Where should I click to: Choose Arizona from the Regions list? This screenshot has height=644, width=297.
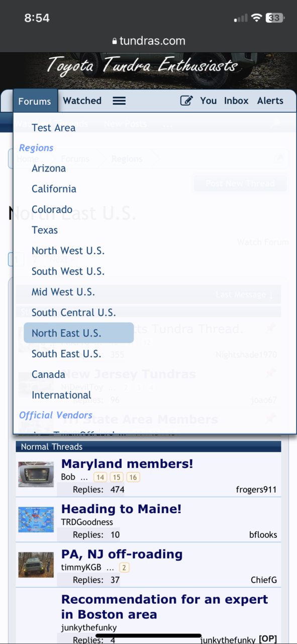point(49,168)
